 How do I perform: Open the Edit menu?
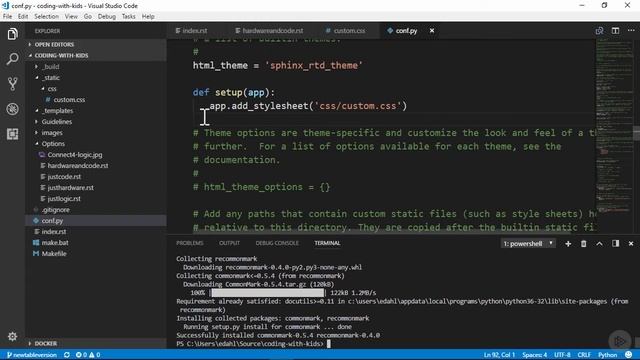click(x=23, y=16)
